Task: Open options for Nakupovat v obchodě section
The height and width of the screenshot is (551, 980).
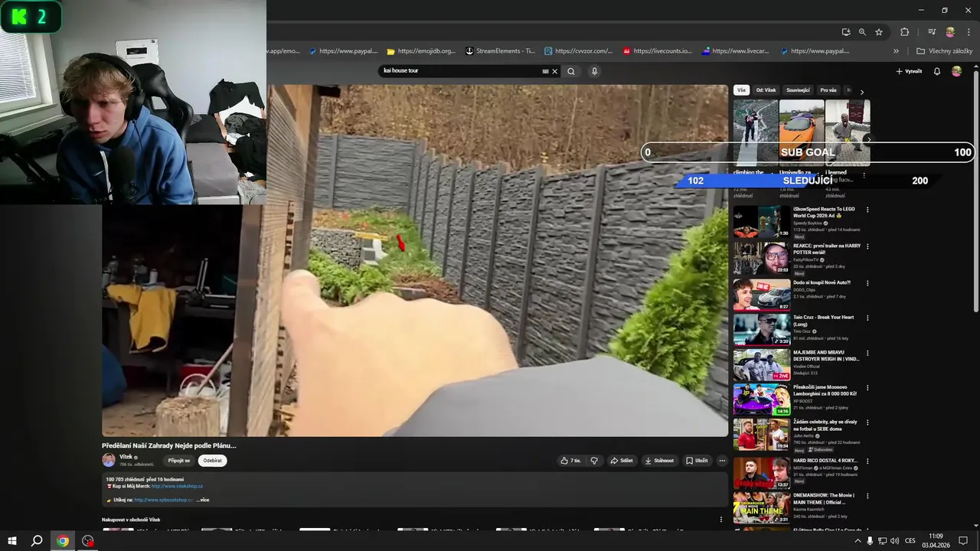Action: (x=720, y=520)
